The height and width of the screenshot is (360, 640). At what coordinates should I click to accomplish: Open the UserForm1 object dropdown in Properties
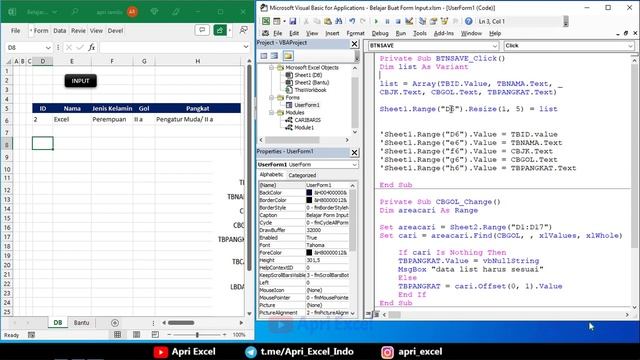(x=354, y=164)
